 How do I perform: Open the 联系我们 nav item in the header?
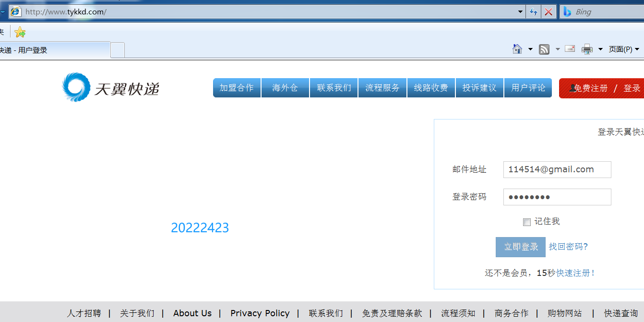point(334,88)
